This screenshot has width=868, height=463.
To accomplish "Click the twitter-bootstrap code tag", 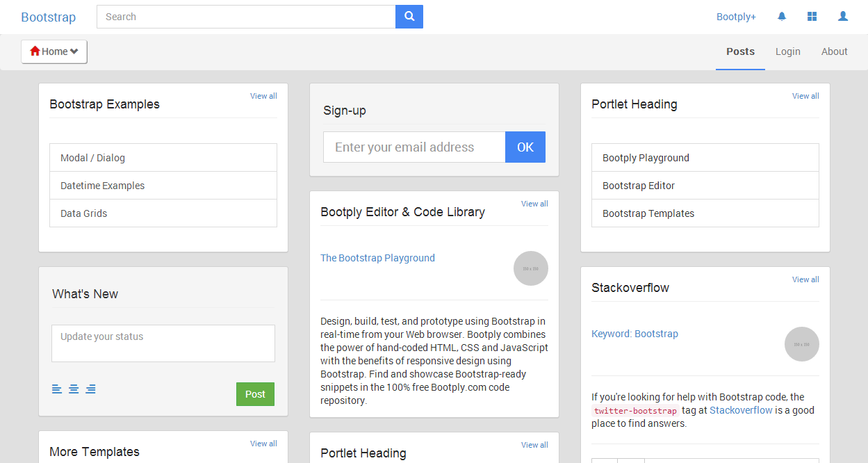I will point(635,411).
